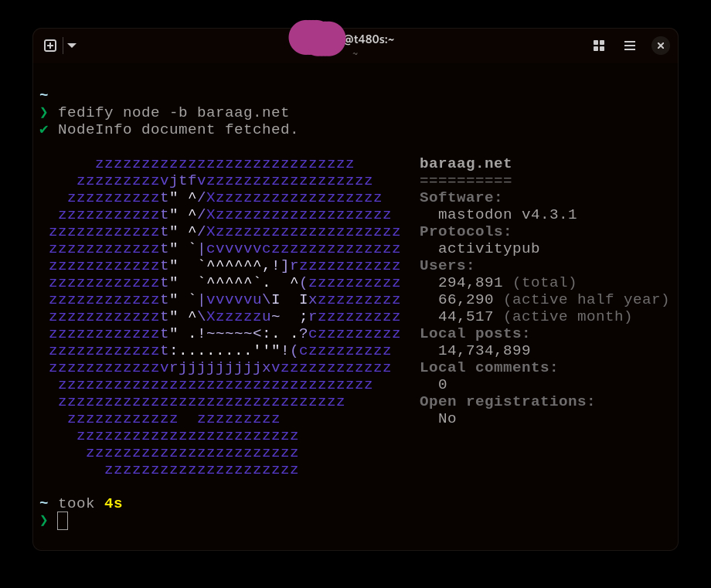Click the green checkmark symbol
The height and width of the screenshot is (588, 711).
44,129
